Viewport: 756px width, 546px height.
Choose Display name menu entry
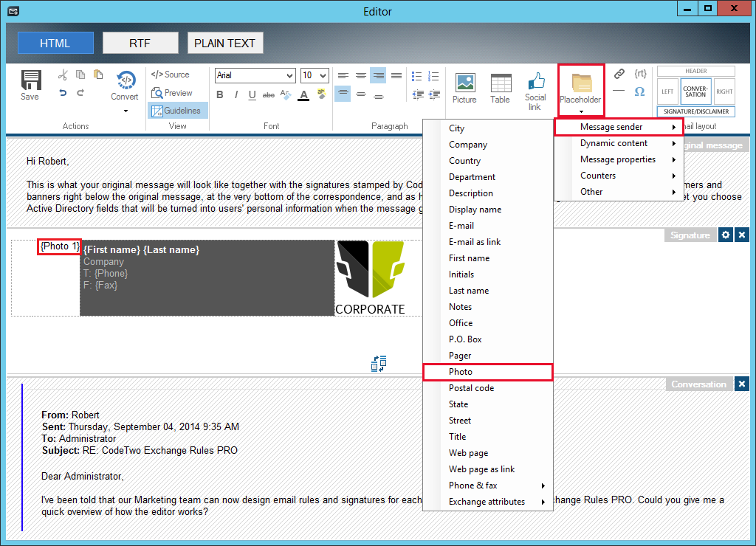(488, 209)
